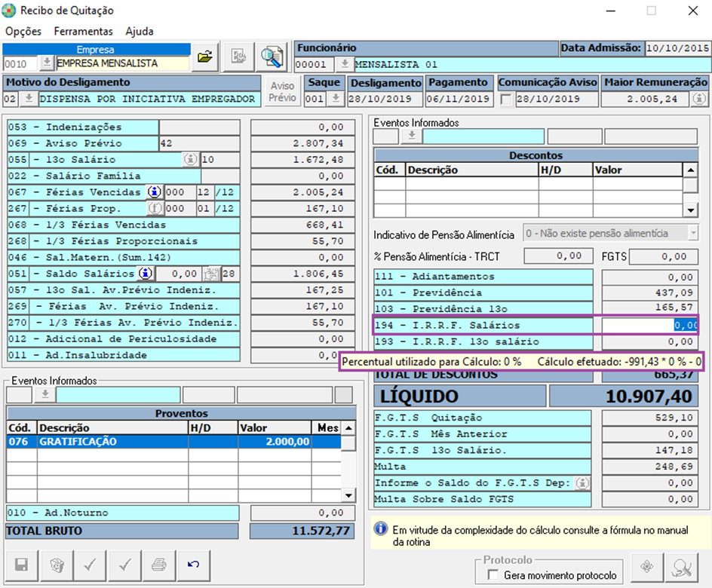
Task: Click the Aviso Prévio days field 42
Action: tap(199, 143)
